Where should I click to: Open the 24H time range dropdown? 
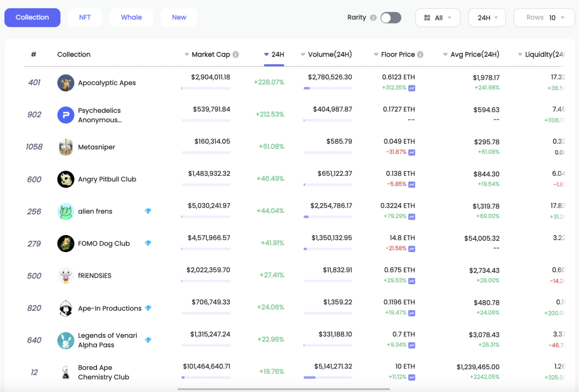coord(487,18)
